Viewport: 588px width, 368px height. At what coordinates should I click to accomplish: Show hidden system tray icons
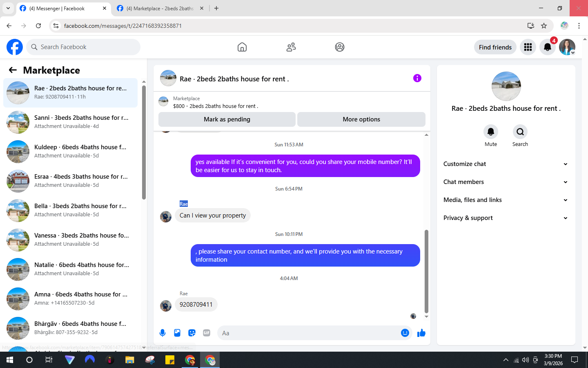tap(506, 360)
